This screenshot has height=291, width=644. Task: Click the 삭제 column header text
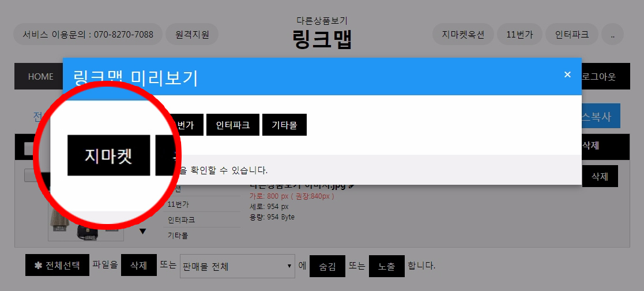pyautogui.click(x=590, y=145)
